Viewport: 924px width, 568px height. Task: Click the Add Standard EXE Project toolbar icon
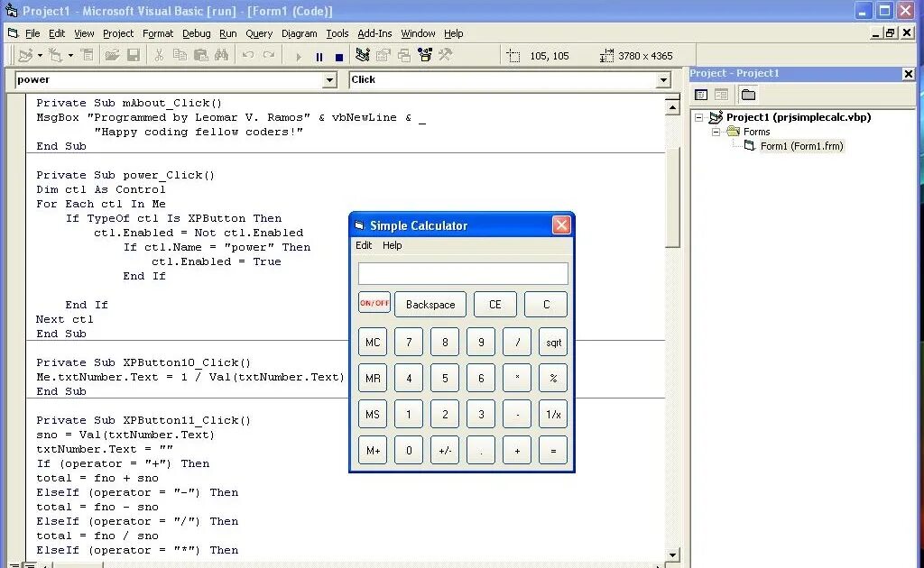pyautogui.click(x=24, y=55)
